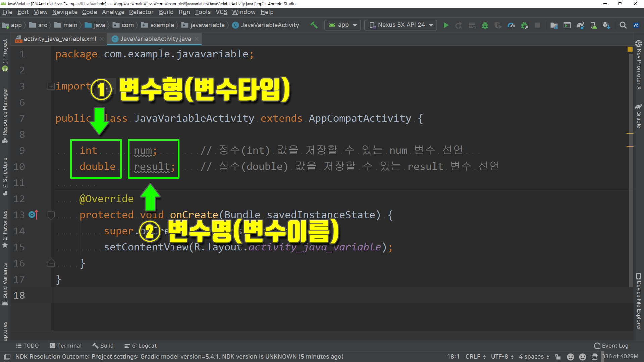644x362 pixels.
Task: Open SDK Manager icon
Action: click(x=606, y=25)
